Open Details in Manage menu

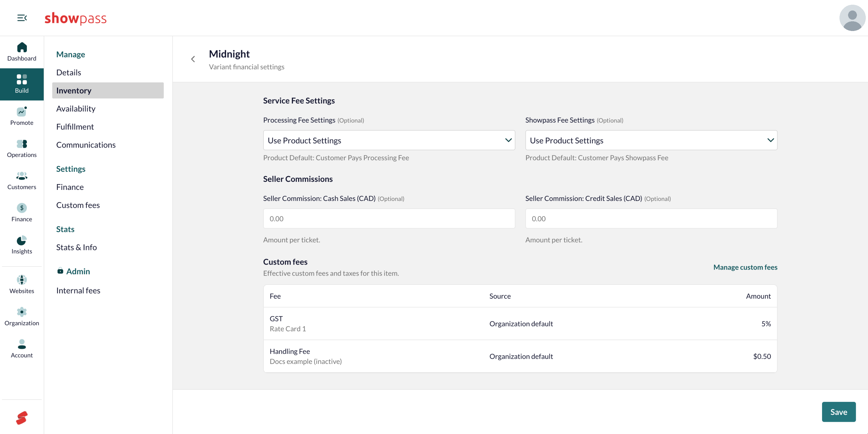pyautogui.click(x=69, y=73)
